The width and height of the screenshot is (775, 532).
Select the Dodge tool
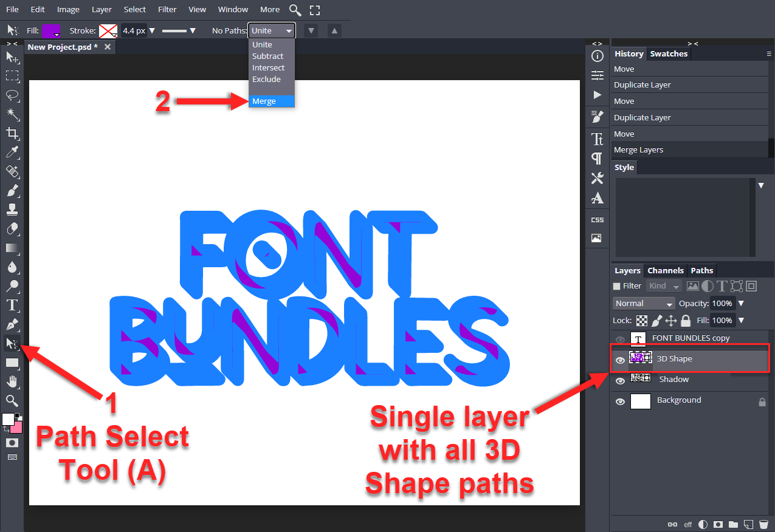[12, 286]
